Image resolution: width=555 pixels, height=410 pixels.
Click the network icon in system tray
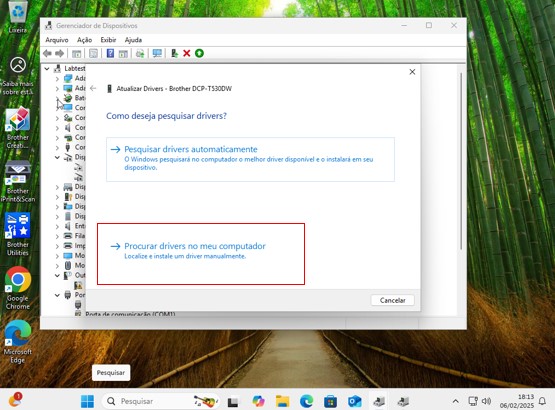(473, 401)
